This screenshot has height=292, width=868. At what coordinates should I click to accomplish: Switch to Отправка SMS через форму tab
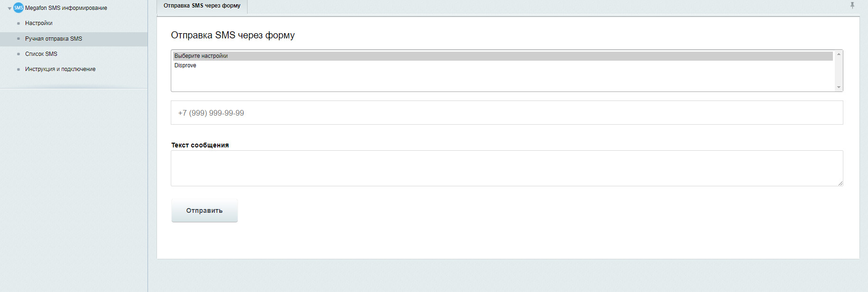[x=202, y=6]
